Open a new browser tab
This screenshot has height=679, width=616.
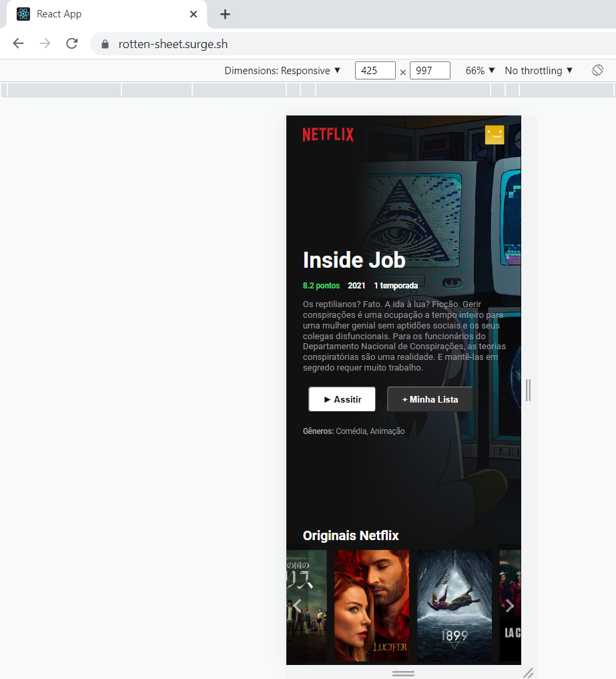225,14
